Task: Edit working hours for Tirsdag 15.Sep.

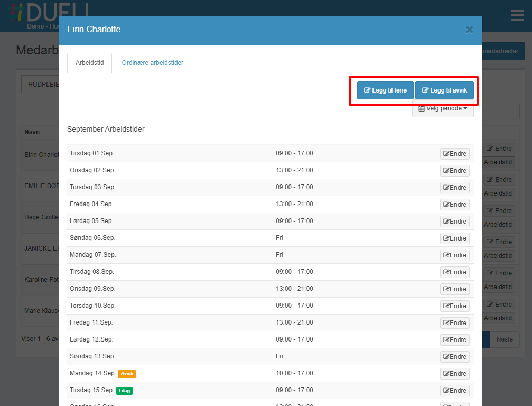Action: [x=455, y=390]
